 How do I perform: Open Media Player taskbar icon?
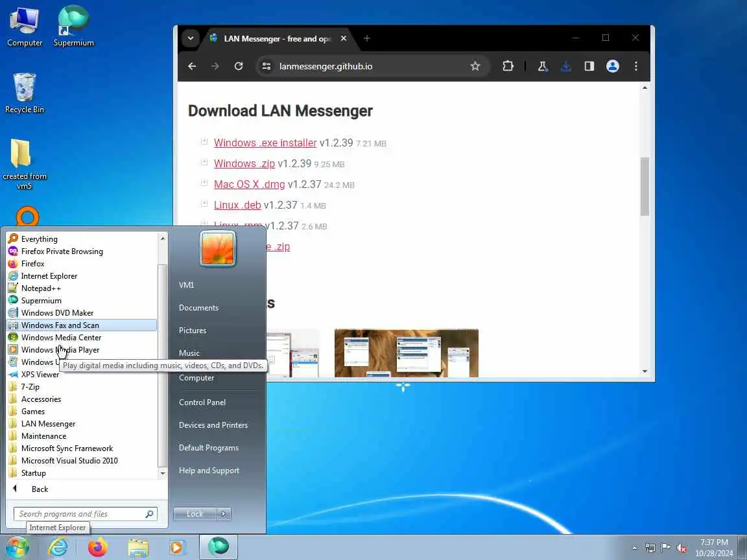(177, 548)
